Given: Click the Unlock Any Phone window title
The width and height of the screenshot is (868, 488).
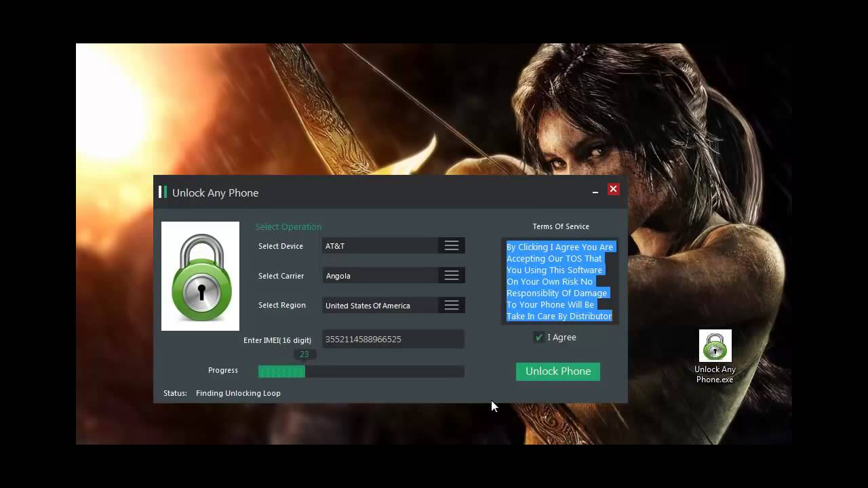Looking at the screenshot, I should [x=215, y=192].
